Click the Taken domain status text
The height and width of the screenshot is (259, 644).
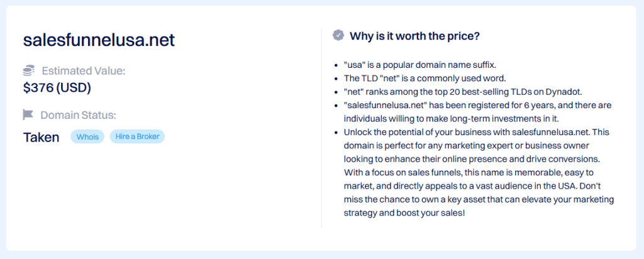click(42, 137)
